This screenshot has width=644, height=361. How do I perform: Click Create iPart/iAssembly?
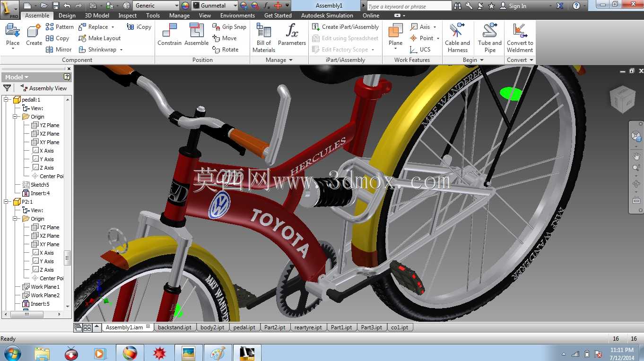point(346,27)
